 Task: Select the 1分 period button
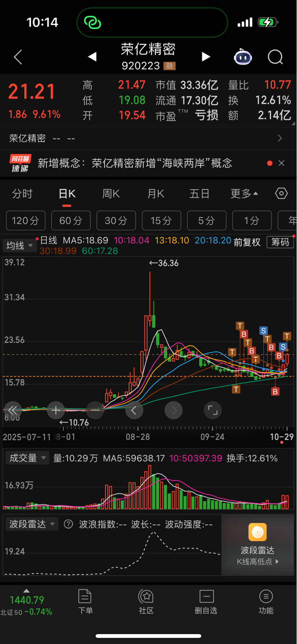click(252, 220)
